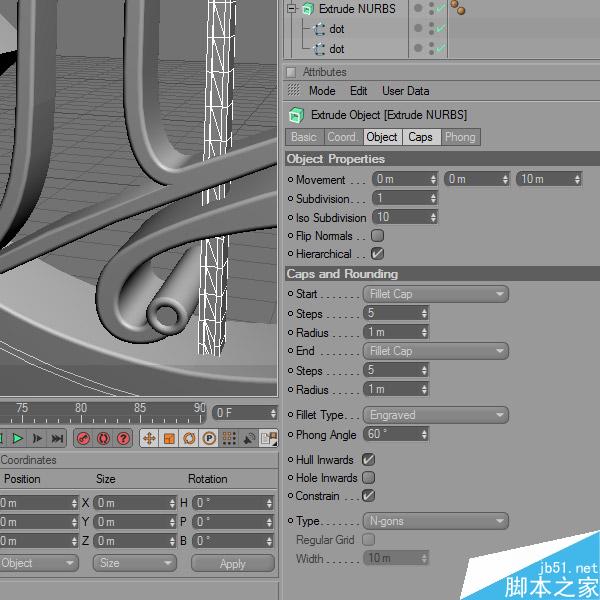The image size is (600, 600).
Task: Toggle visibility dots on Extrude NURBS row
Action: tap(432, 8)
